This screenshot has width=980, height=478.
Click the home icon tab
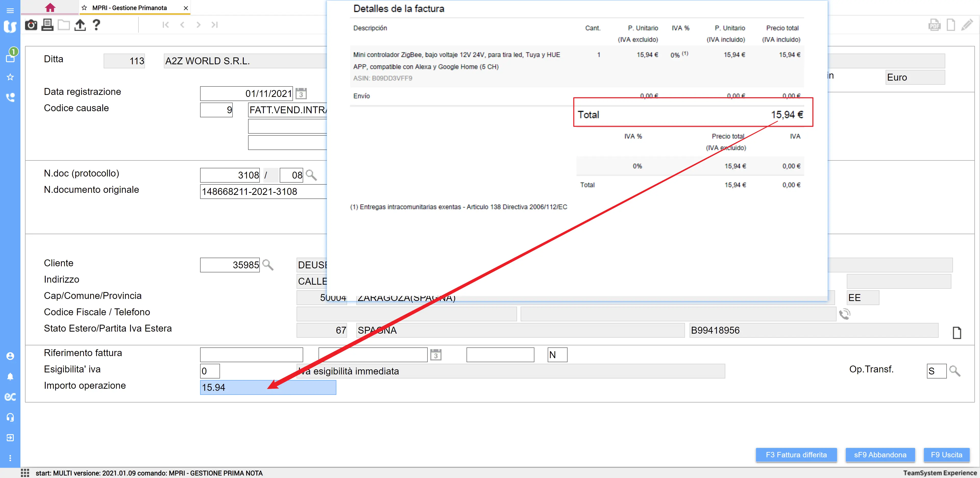[50, 8]
